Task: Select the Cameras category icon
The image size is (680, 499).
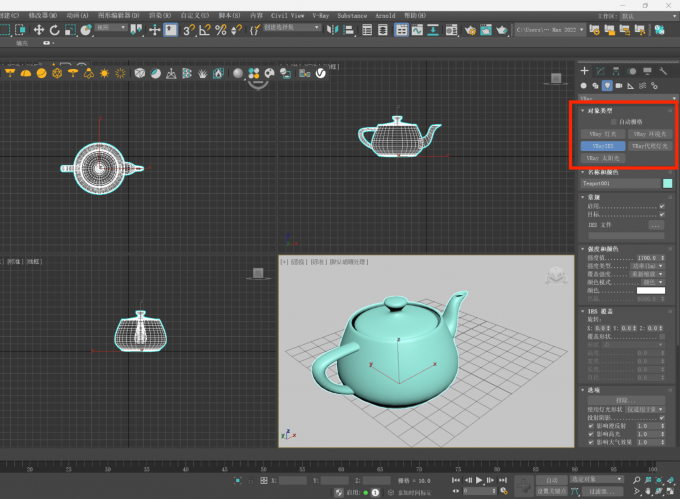Action: (x=619, y=86)
